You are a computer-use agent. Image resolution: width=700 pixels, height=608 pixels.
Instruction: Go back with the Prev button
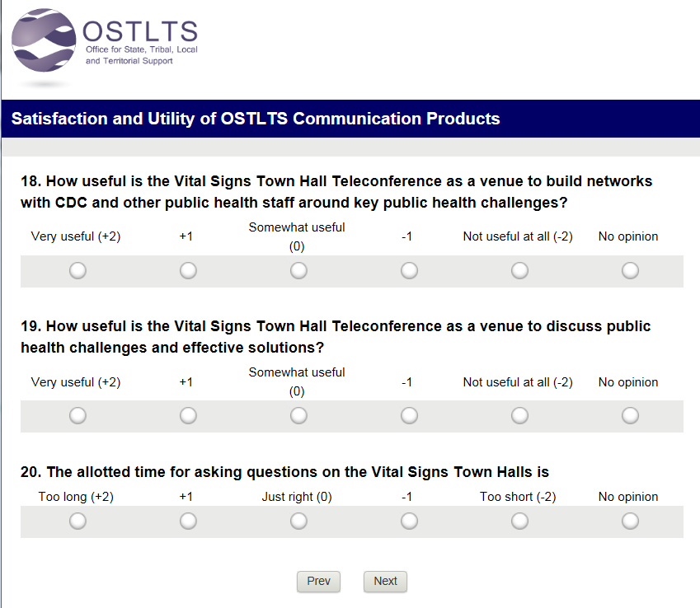(318, 582)
